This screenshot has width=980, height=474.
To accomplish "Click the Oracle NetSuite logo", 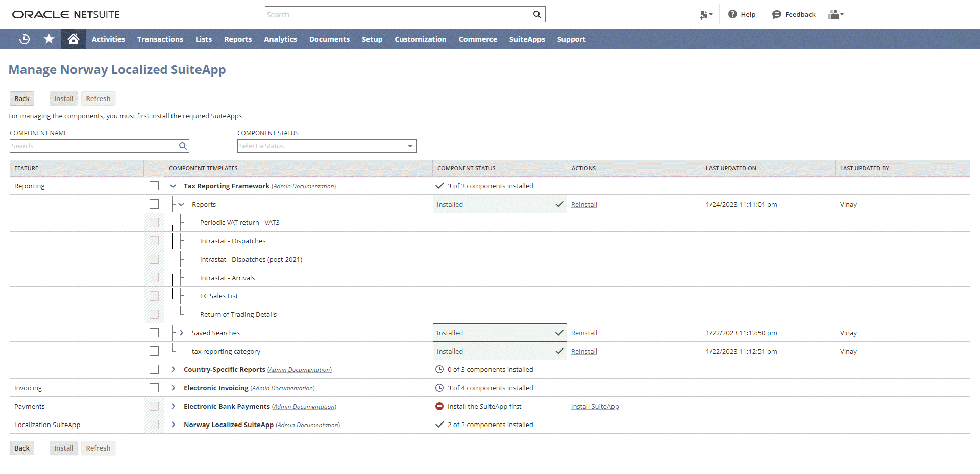I will [66, 14].
